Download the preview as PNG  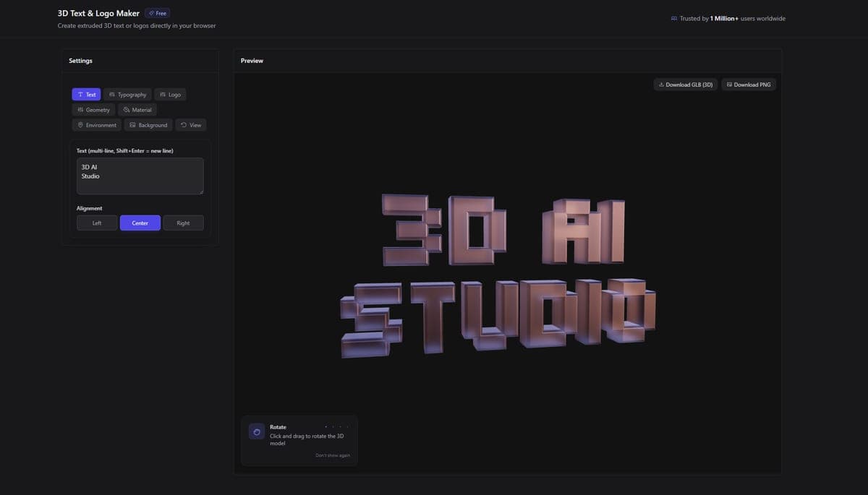749,85
